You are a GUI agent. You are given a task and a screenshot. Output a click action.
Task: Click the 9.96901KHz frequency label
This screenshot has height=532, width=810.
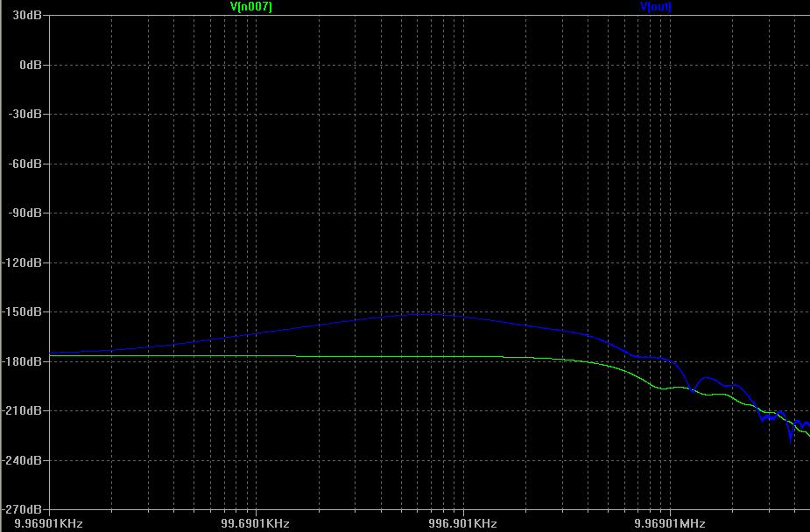(x=48, y=523)
